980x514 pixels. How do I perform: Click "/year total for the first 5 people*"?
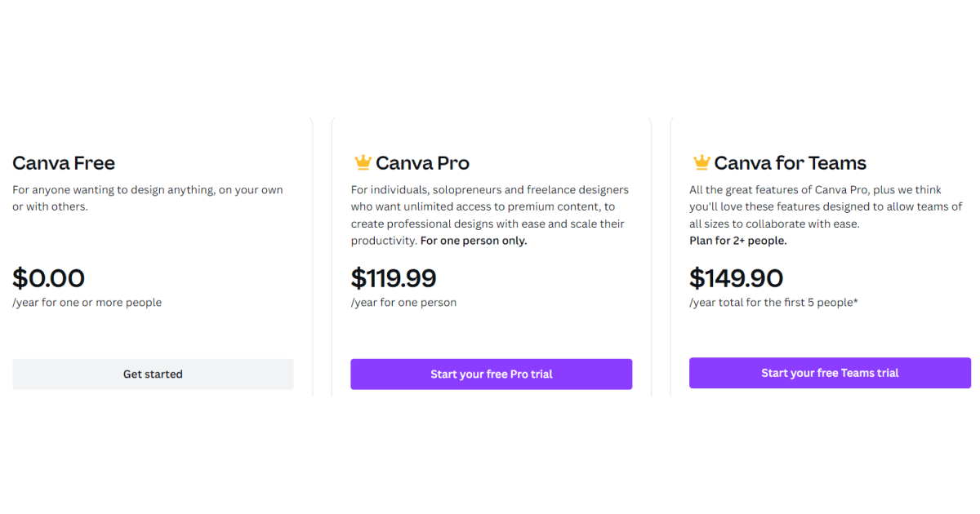[773, 303]
